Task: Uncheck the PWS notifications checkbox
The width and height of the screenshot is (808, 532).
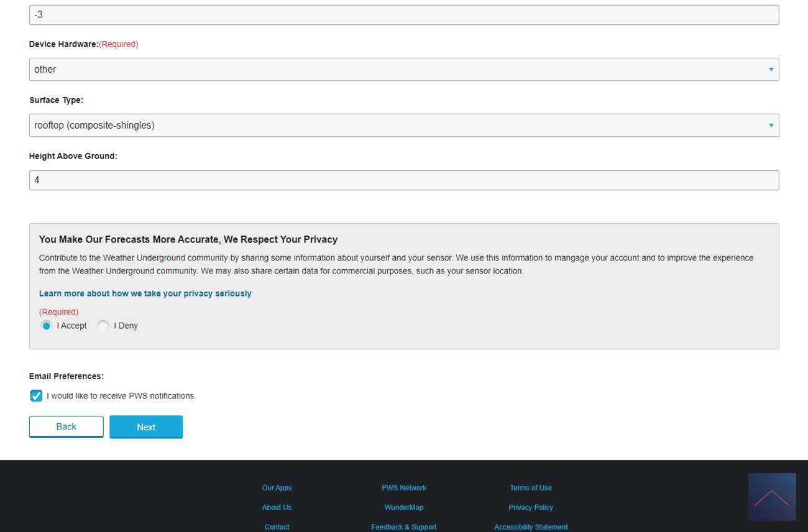Action: (x=37, y=396)
